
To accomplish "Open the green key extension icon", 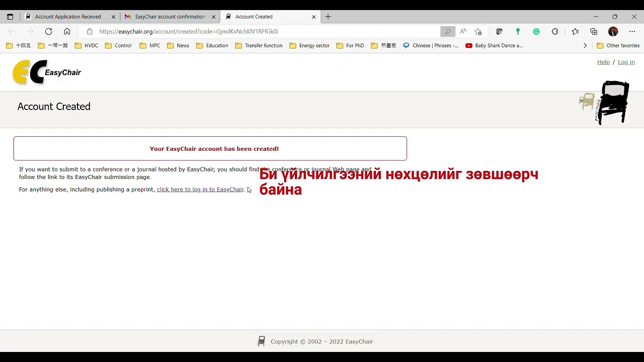I will click(518, 31).
